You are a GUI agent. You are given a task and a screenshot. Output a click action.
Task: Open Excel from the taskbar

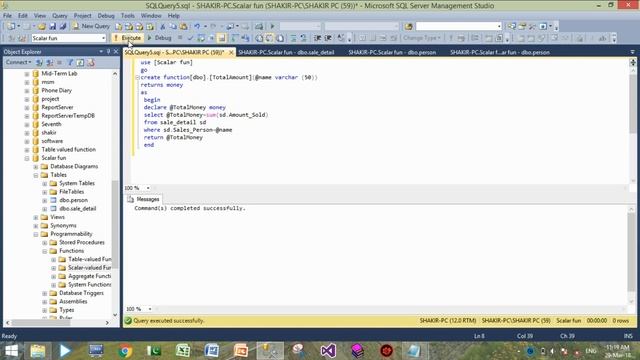183,351
